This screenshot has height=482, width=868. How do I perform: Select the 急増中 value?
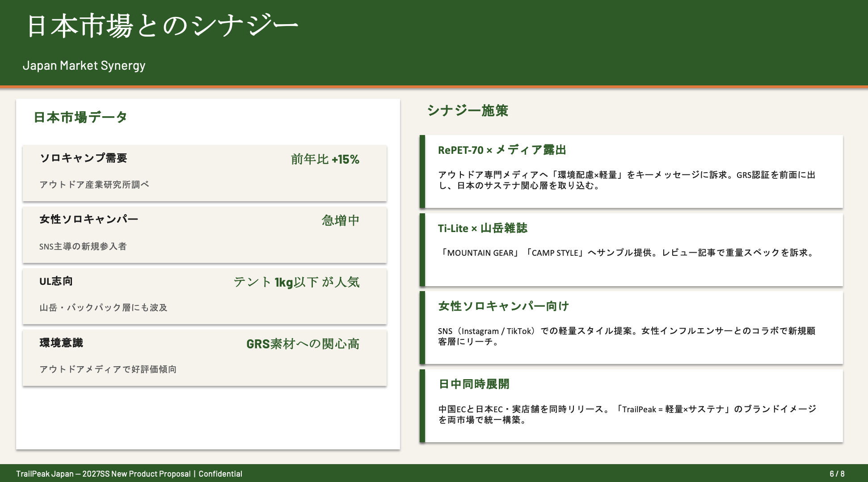pos(341,220)
